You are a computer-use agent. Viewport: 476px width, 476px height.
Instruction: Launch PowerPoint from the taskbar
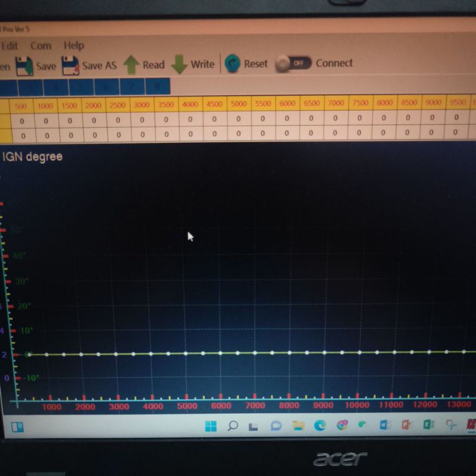(406, 424)
